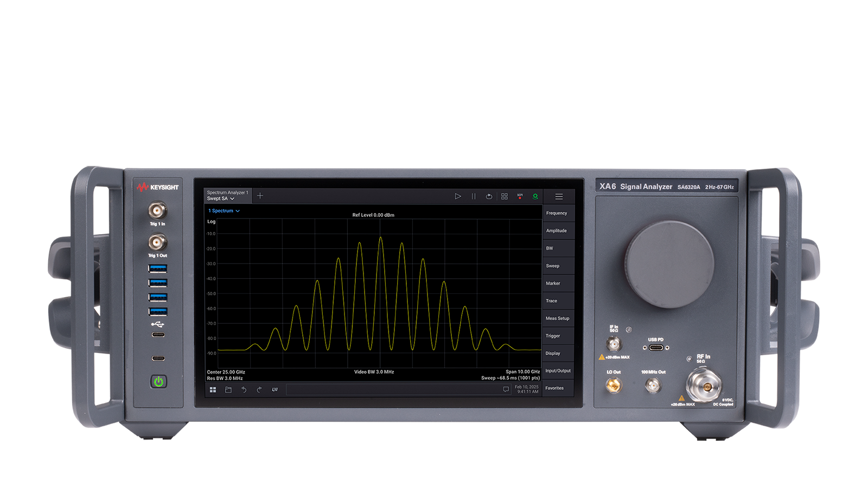The image size is (868, 488).
Task: Open the message bubble icon near the clock
Action: point(506,389)
